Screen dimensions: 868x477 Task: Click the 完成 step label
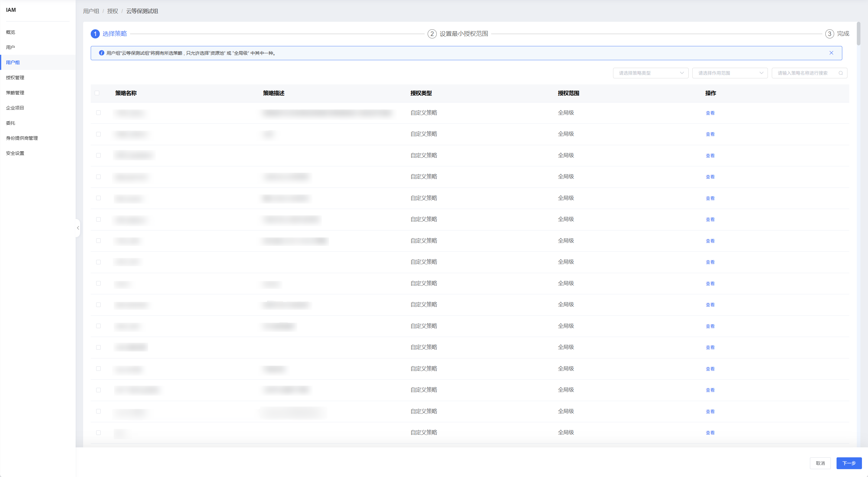coord(843,34)
